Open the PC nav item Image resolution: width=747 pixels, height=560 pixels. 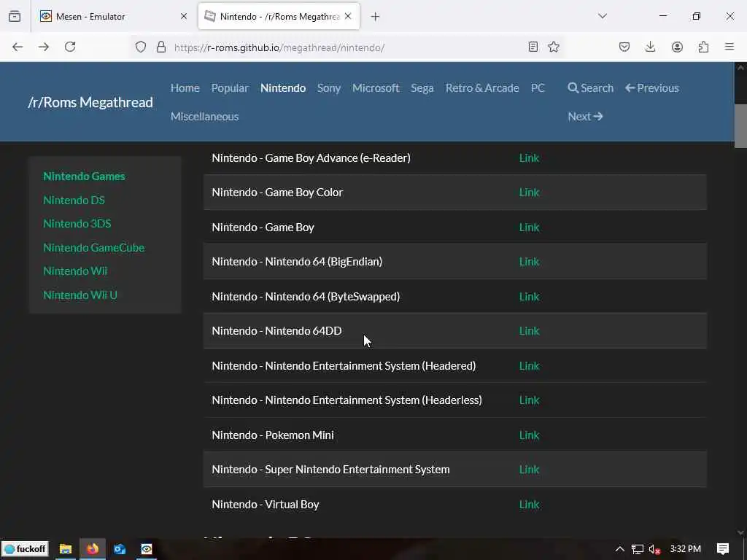pos(538,88)
